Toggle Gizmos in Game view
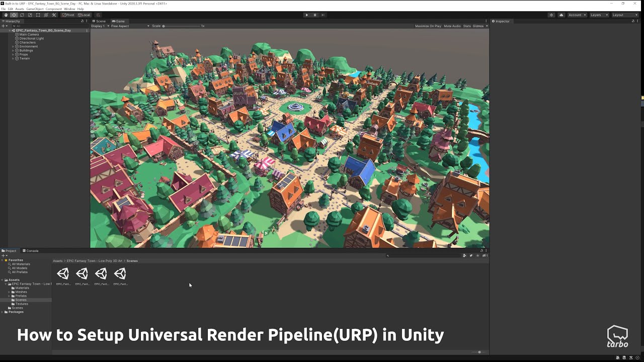This screenshot has width=644, height=362. pos(478,26)
